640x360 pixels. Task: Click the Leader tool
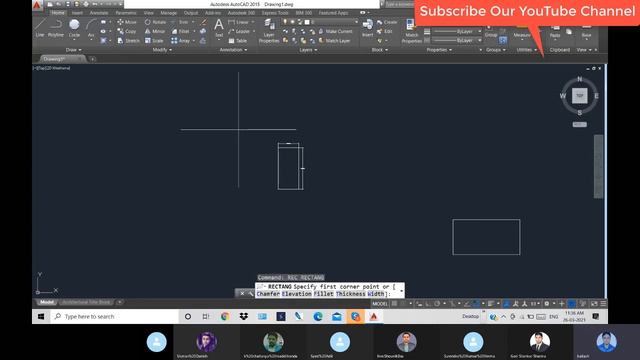239,31
